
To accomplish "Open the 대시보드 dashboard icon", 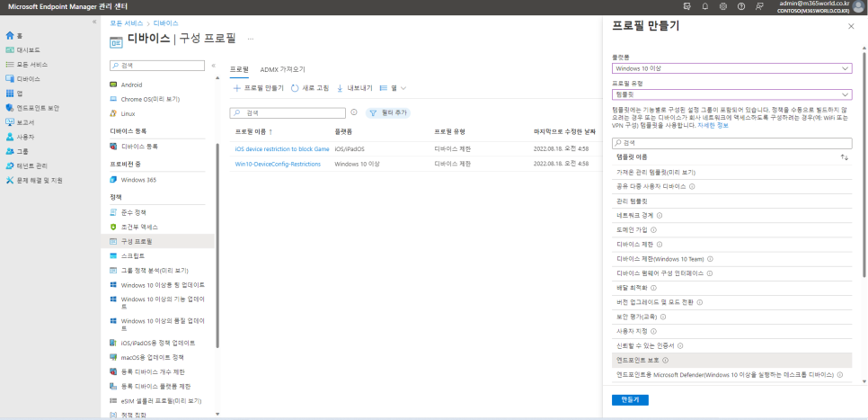I will [9, 49].
